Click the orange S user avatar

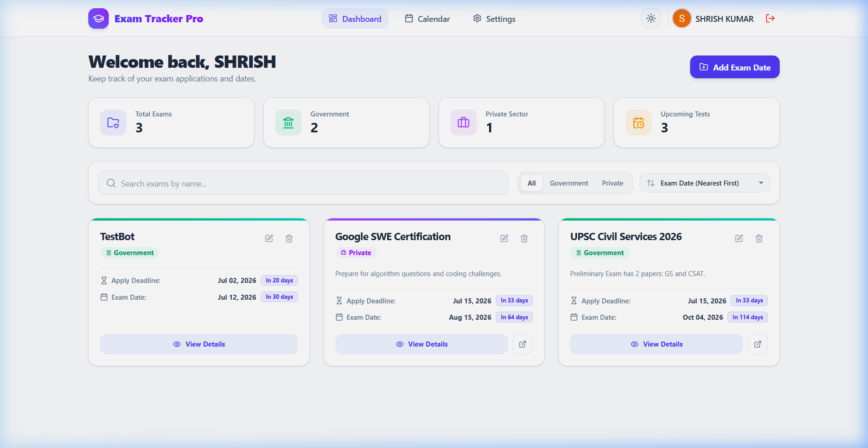pyautogui.click(x=681, y=19)
